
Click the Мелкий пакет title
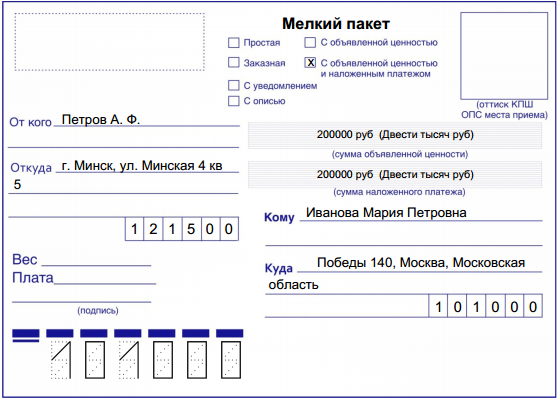point(336,24)
